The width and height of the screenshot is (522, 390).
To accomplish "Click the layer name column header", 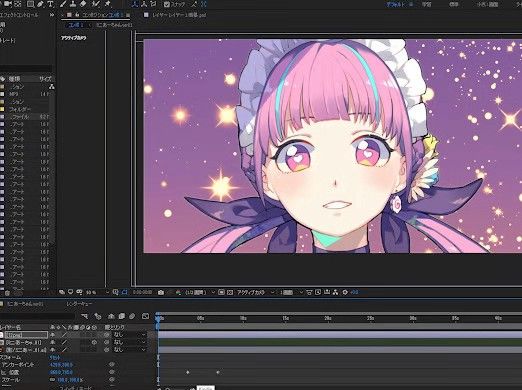I will (x=11, y=327).
